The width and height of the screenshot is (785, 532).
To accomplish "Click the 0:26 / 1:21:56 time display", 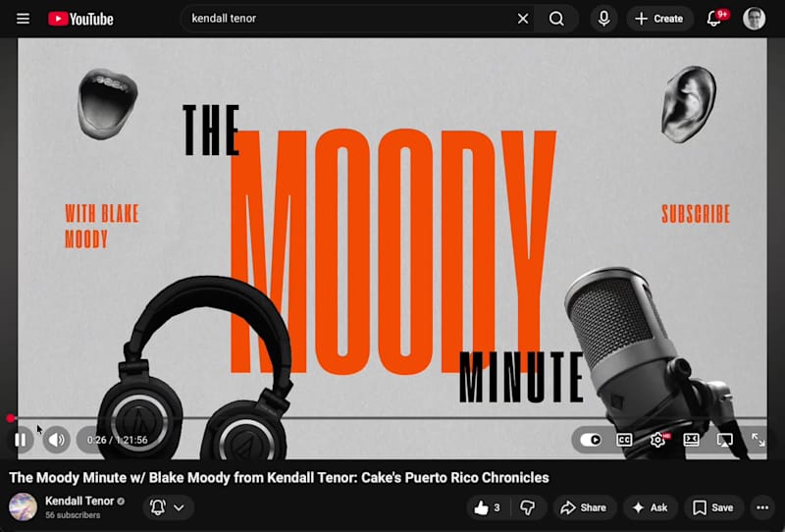I will click(117, 440).
